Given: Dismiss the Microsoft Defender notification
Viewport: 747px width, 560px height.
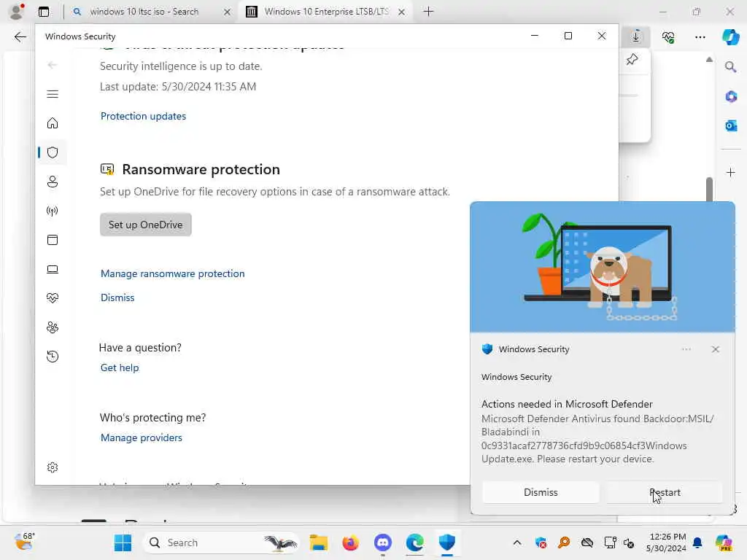Looking at the screenshot, I should 541,492.
